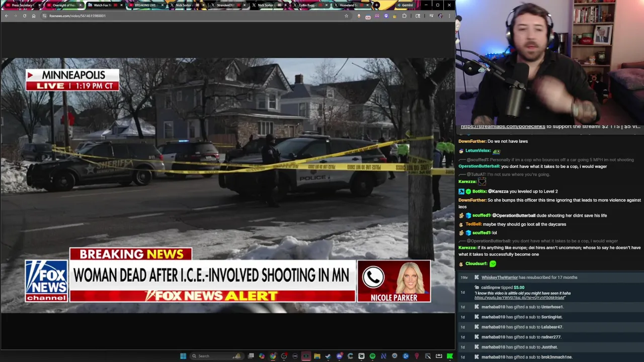
Task: Launch Copilot from the taskbar
Action: click(x=262, y=356)
